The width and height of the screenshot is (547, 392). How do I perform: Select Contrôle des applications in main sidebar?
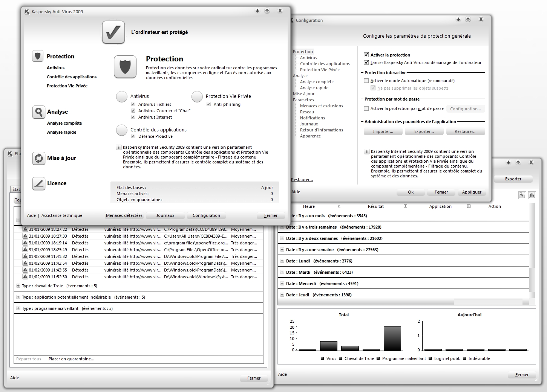pos(72,77)
